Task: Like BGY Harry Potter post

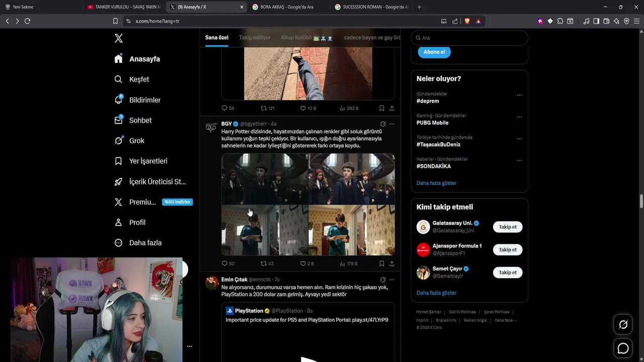Action: tap(303, 263)
